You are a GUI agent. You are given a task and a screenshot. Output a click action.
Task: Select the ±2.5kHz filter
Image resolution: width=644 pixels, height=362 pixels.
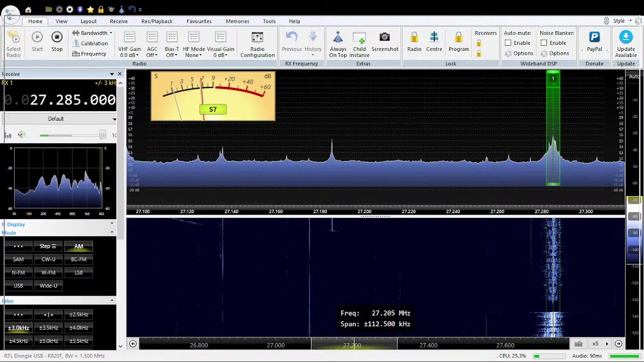[78, 315]
